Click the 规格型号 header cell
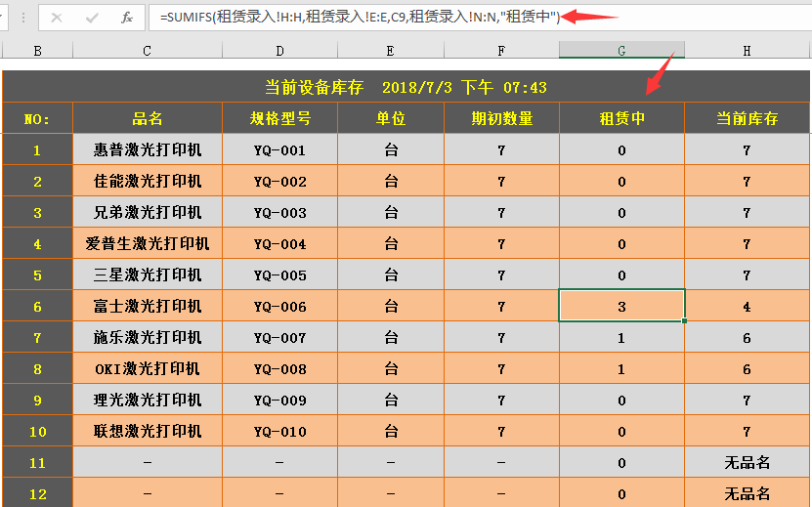The height and width of the screenshot is (507, 812). pyautogui.click(x=279, y=118)
